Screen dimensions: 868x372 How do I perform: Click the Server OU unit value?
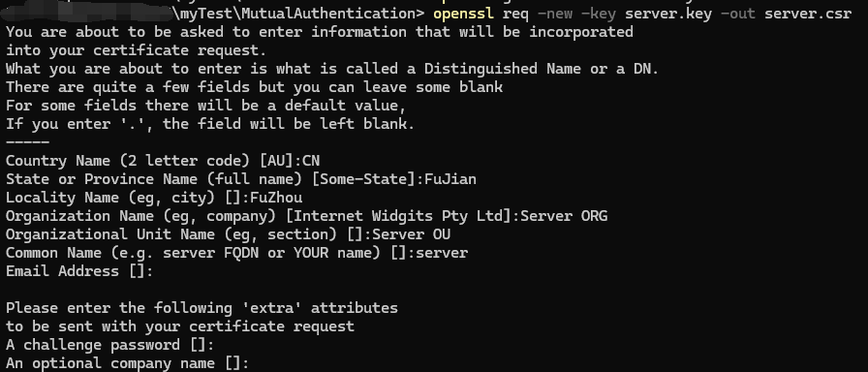point(412,234)
